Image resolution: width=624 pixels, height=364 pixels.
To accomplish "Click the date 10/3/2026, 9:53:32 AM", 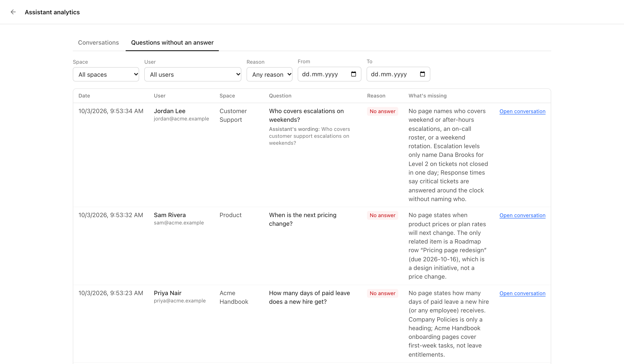I will pyautogui.click(x=111, y=215).
